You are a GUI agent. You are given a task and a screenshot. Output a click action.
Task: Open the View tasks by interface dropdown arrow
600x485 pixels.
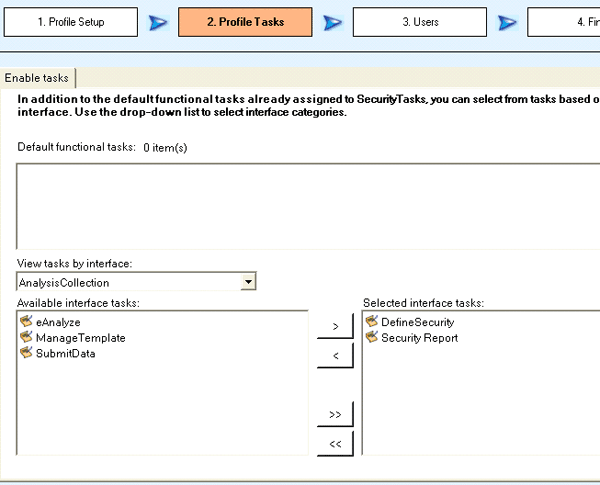(249, 283)
